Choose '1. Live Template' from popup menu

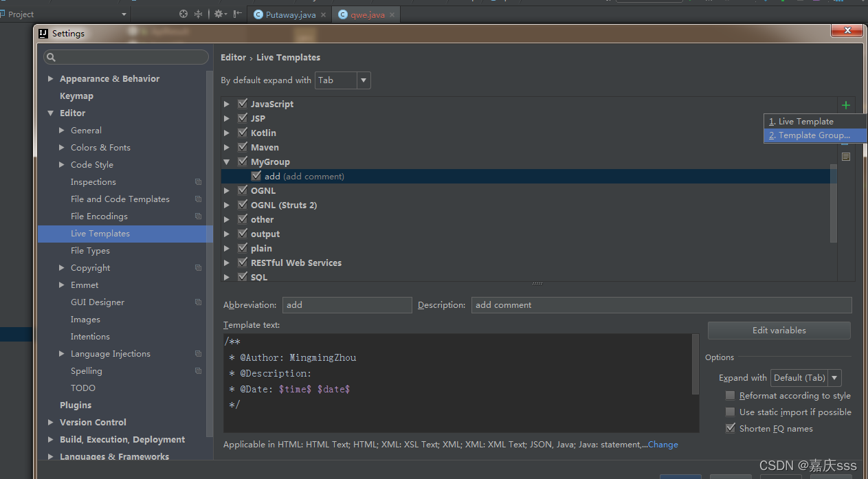[815, 122]
